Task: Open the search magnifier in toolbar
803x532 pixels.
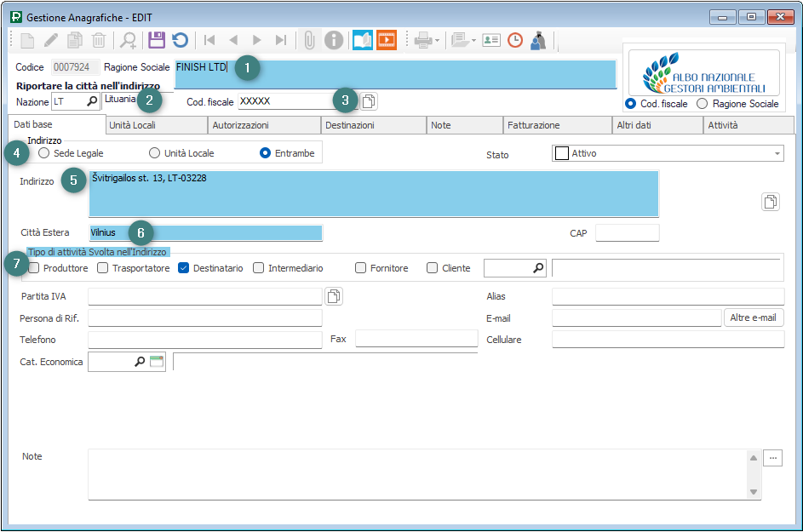Action: tap(128, 40)
